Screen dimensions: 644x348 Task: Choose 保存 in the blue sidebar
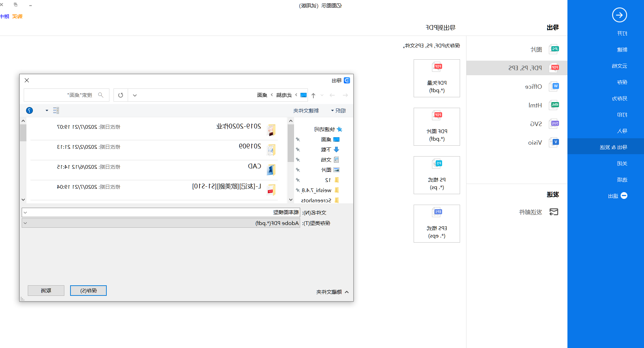point(622,82)
